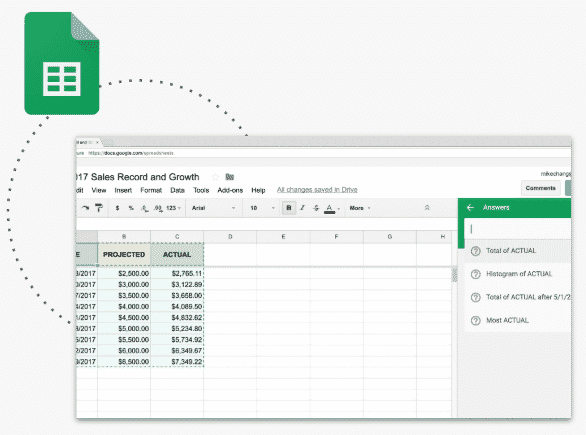The height and width of the screenshot is (435, 586).
Task: Click question icon beside Histogram of ACTUAL
Action: pos(475,274)
